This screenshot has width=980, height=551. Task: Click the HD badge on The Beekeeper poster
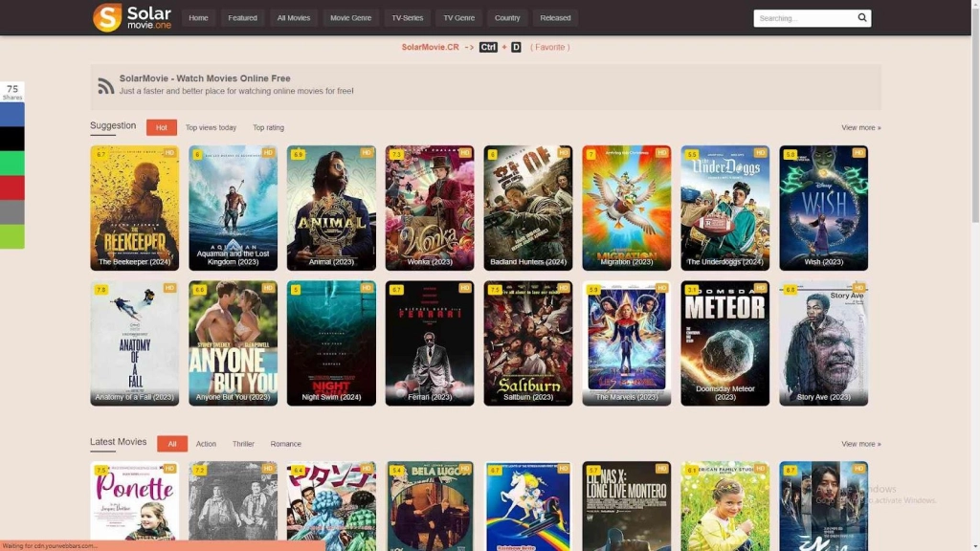[169, 153]
